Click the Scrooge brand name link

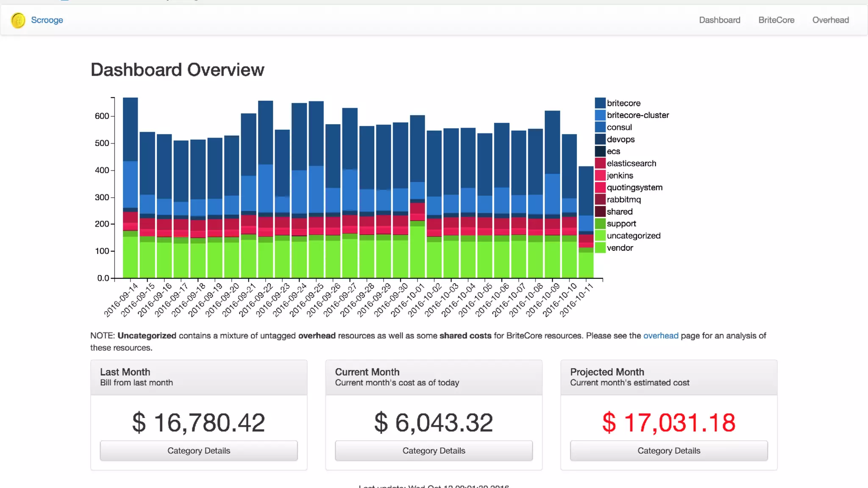(47, 20)
